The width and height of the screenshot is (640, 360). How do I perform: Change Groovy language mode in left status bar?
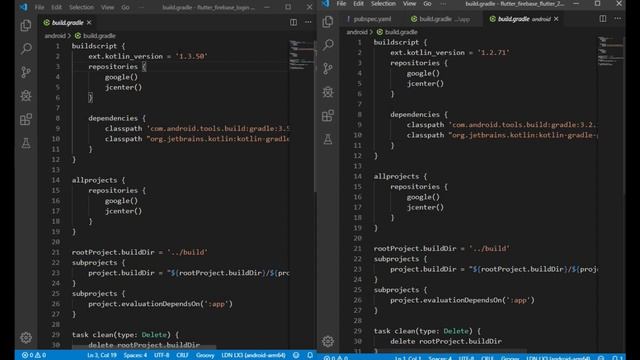coord(205,355)
